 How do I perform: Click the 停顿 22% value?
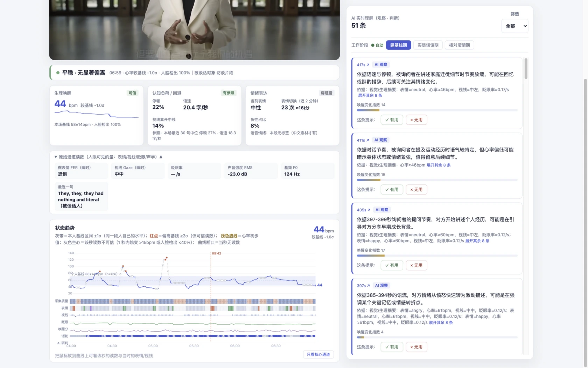pyautogui.click(x=158, y=107)
